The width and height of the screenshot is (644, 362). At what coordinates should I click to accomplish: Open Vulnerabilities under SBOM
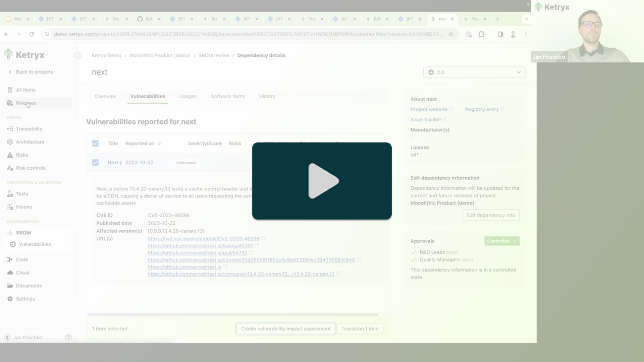[35, 244]
